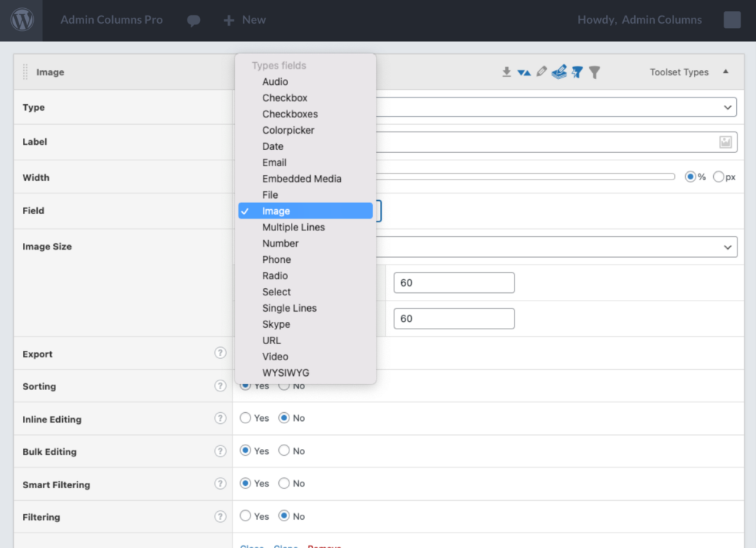Click New in the admin bar
The image size is (756, 548).
[x=254, y=20]
